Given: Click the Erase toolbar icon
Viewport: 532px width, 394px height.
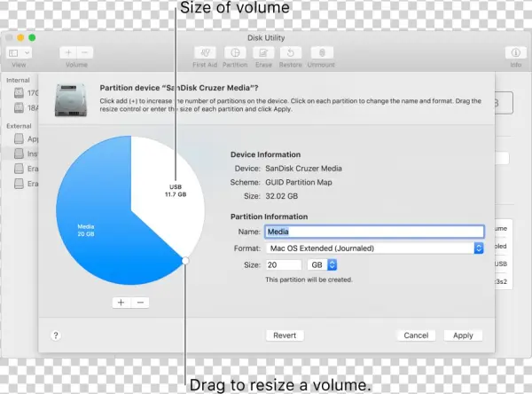Looking at the screenshot, I should pos(264,53).
